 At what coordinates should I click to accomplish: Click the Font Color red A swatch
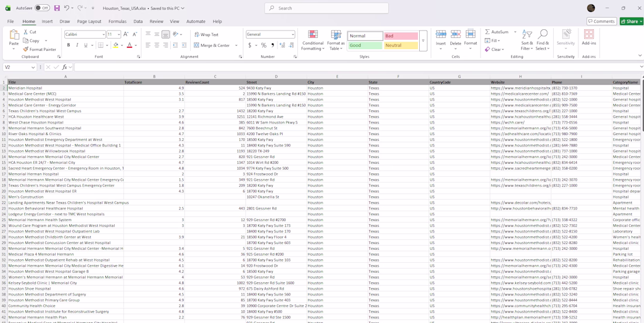click(129, 45)
